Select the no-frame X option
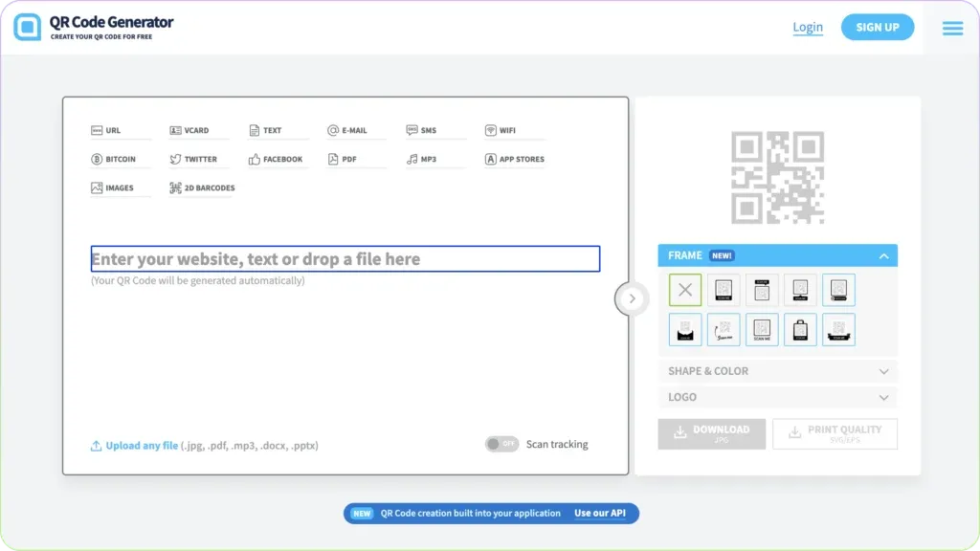This screenshot has width=980, height=551. (x=685, y=290)
